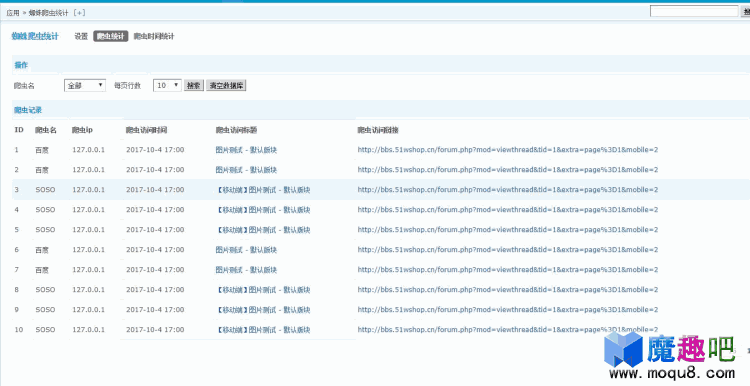
Task: Open the 【移动端】图片测试 title link in row 9
Action: pos(263,309)
